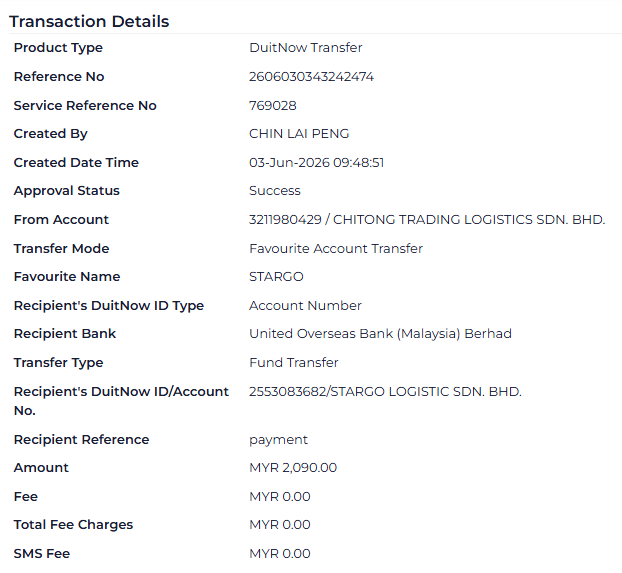Select United Overseas Bank (Malaysia) Berhad text
This screenshot has height=573, width=622.
click(380, 334)
